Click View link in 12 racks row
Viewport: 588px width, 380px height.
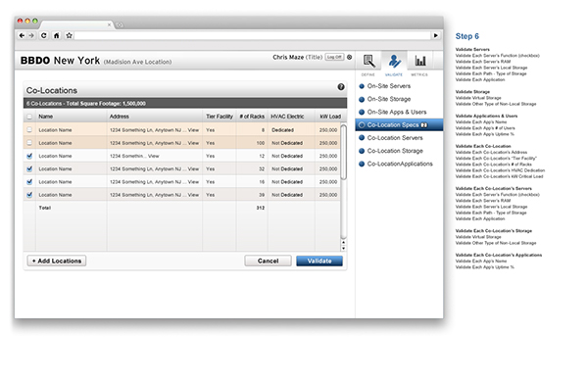coord(154,156)
